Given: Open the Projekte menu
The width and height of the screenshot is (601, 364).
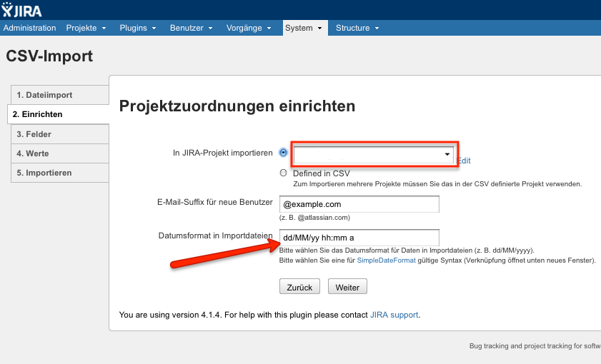Looking at the screenshot, I should (86, 28).
